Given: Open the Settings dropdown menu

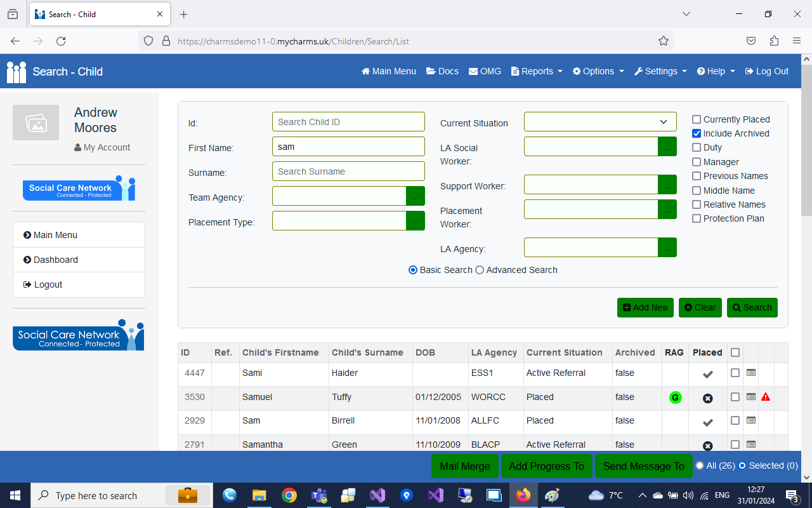Looking at the screenshot, I should [660, 71].
